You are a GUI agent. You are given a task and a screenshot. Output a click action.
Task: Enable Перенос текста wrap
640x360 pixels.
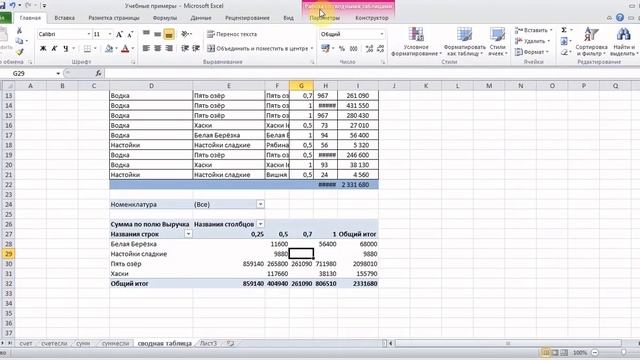232,34
